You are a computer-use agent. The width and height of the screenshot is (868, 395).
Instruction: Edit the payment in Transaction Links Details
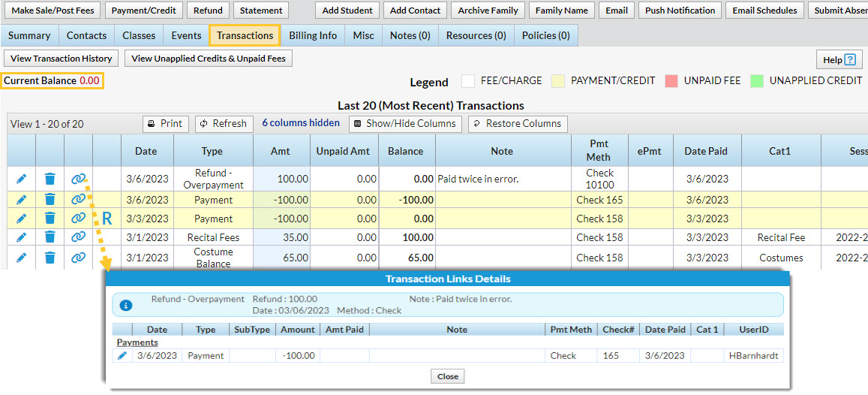[x=122, y=356]
